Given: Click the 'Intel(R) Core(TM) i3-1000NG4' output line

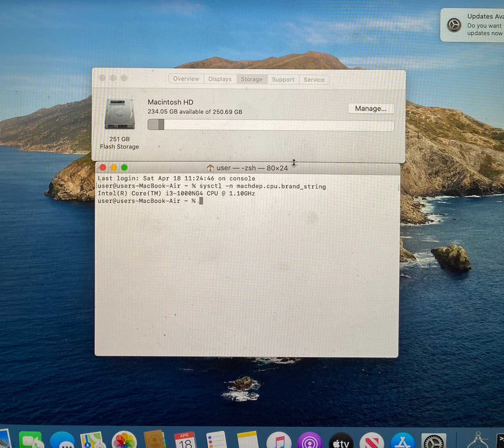Looking at the screenshot, I should pos(176,194).
